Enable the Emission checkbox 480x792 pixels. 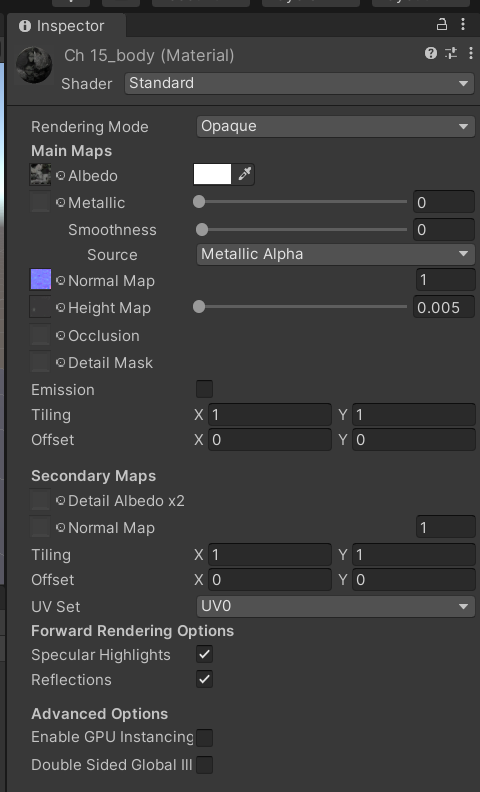coord(204,389)
